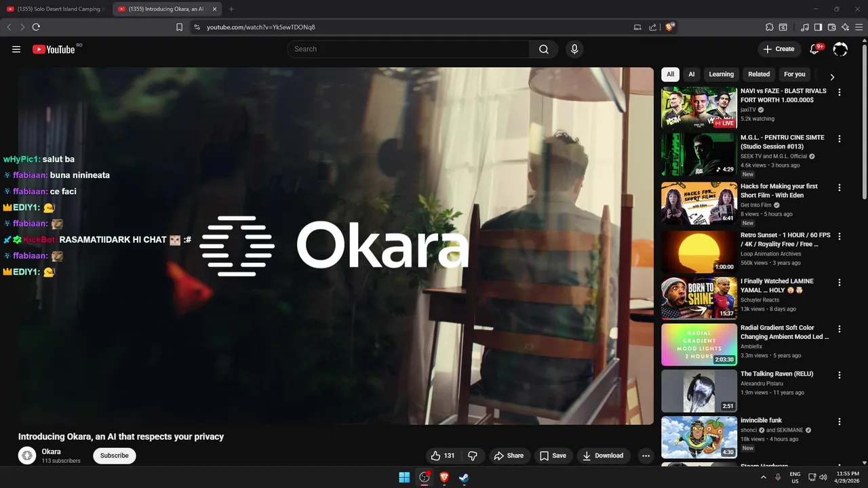Toggle the browser sidebar panel icon
The width and height of the screenshot is (868, 488).
[x=818, y=27]
